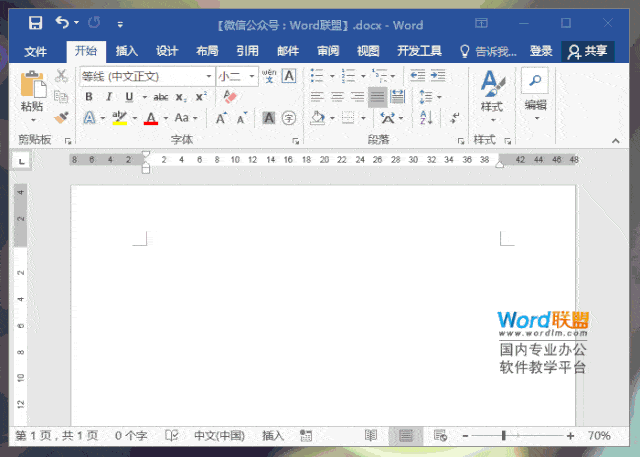
Task: Toggle Bold formatting button
Action: 89,97
